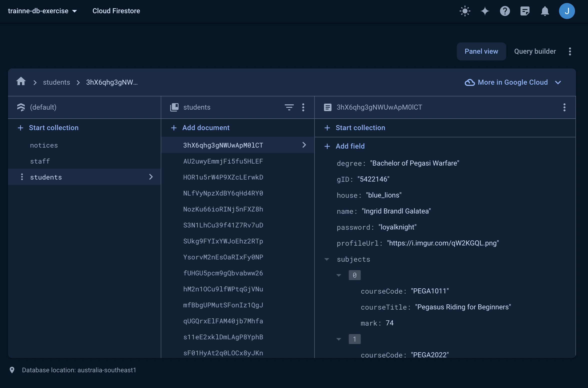The width and height of the screenshot is (588, 388).
Task: Select document NozKu66ioRINj5nFXZ8h
Action: [237, 209]
